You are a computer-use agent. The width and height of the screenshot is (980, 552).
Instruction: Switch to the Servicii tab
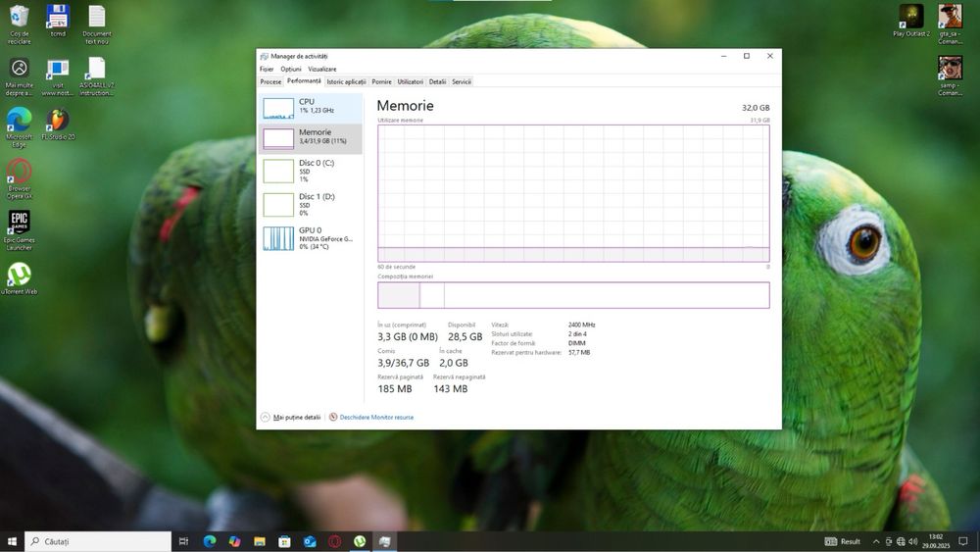coord(462,82)
